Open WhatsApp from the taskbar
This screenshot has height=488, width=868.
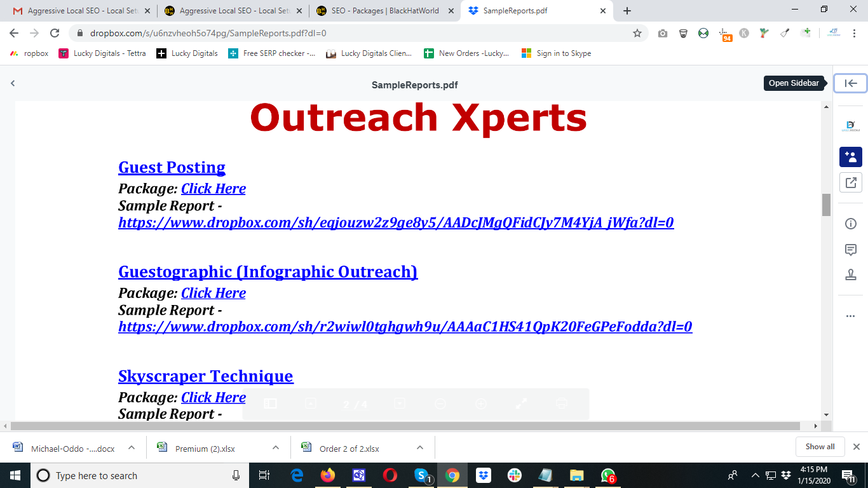pyautogui.click(x=608, y=475)
